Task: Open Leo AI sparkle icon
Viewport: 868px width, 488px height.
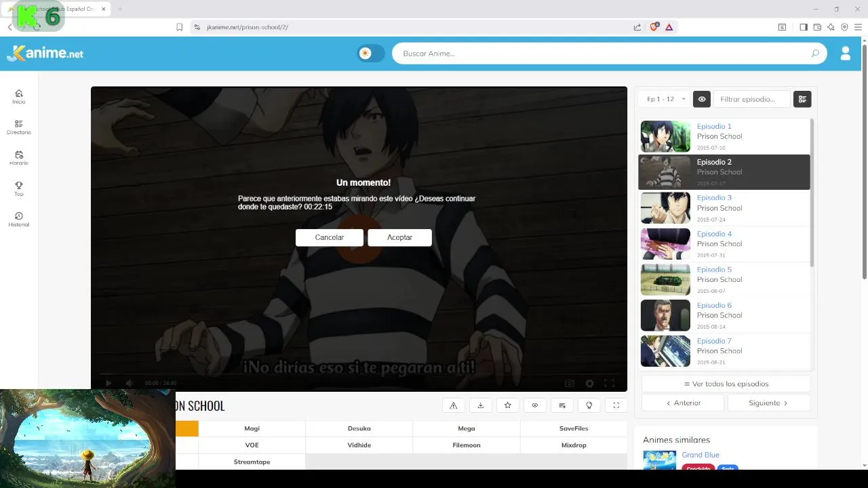Action: pos(831,27)
